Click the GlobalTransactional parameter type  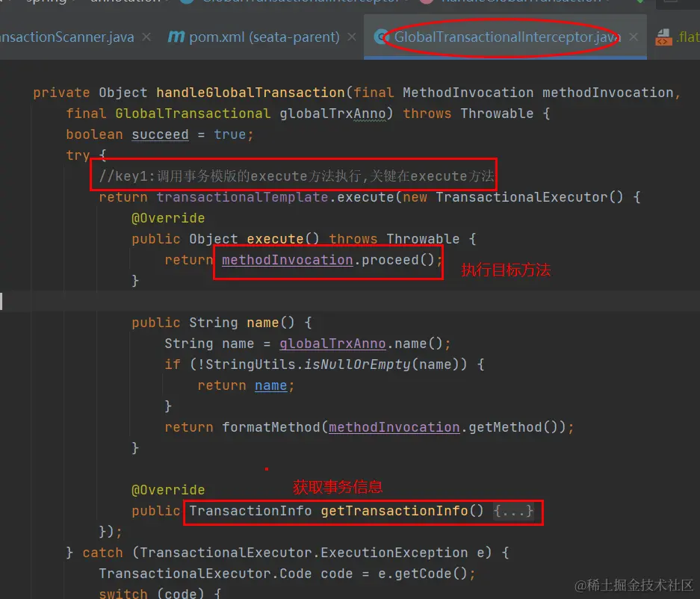coord(193,114)
